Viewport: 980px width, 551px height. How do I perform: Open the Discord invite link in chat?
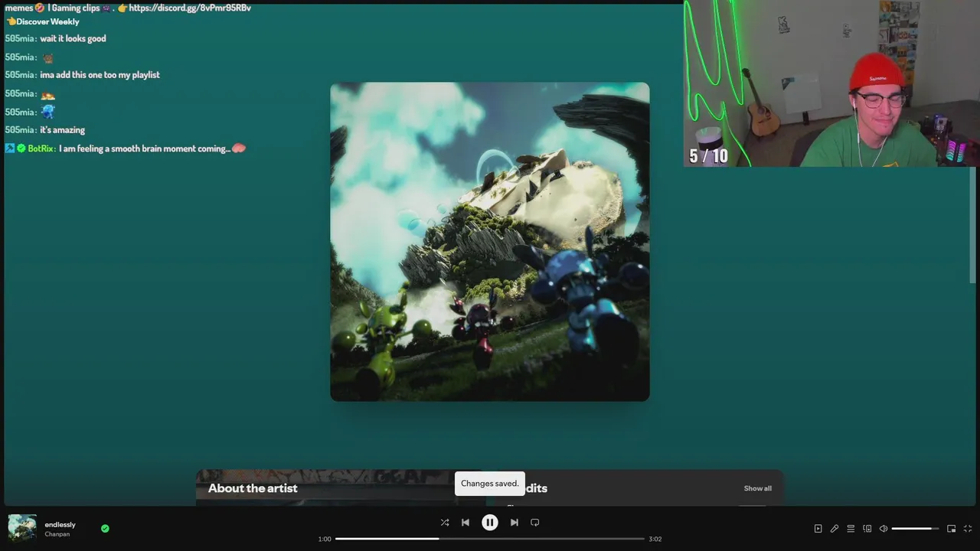(190, 8)
